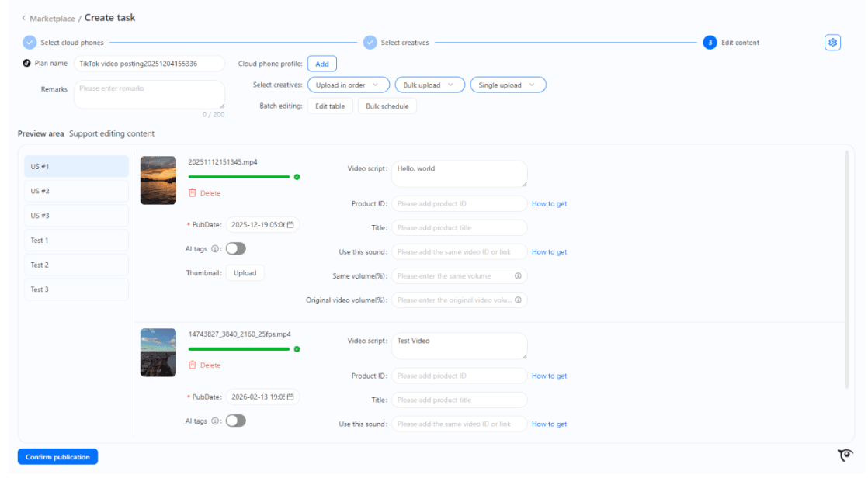Enable AI tags toggle for first video
The width and height of the screenshot is (868, 478).
click(235, 248)
